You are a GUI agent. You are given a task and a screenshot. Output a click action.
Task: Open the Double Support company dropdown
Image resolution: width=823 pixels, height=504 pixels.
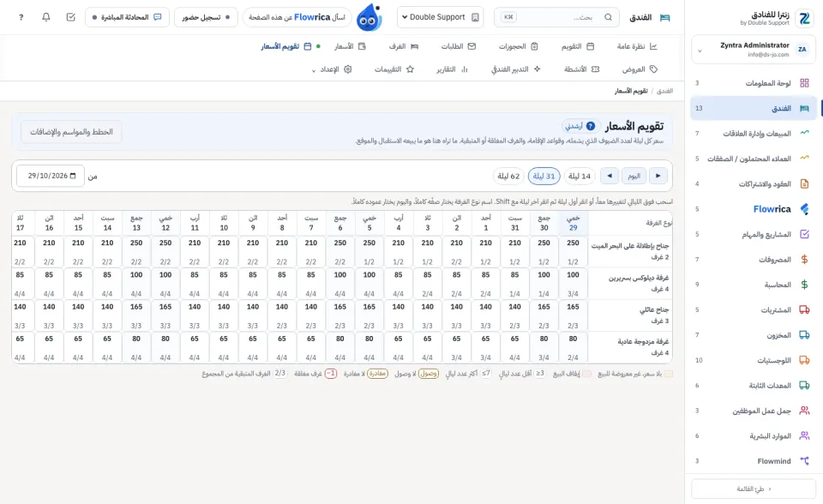[440, 17]
